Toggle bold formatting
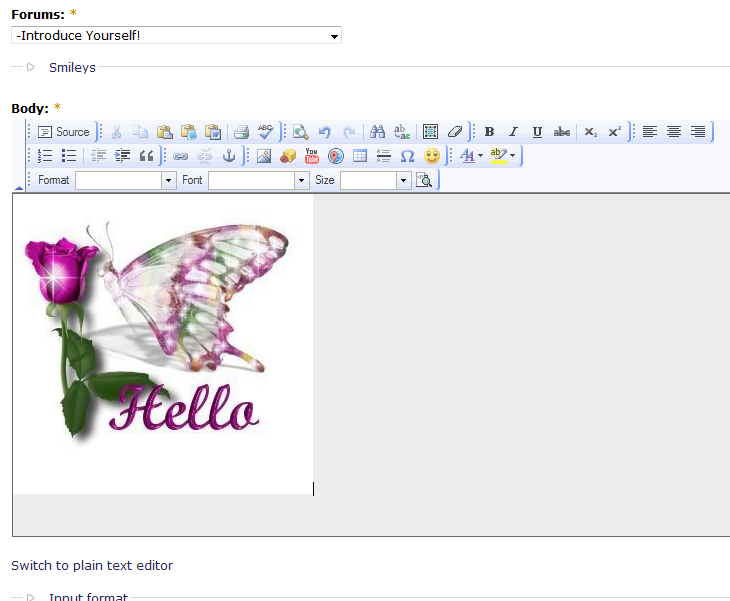Screen dimensions: 730x601 [489, 132]
